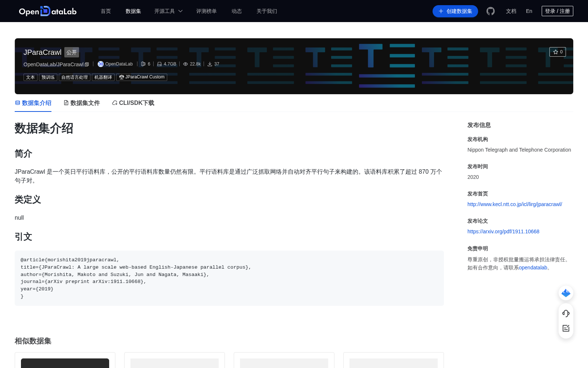
Task: Click the file count icon showing 6
Action: (x=143, y=64)
